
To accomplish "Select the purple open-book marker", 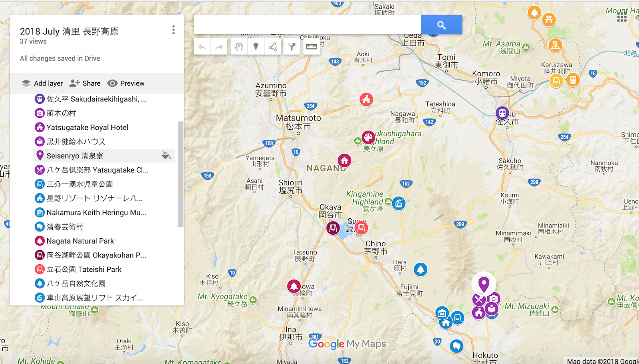I will click(x=492, y=309).
